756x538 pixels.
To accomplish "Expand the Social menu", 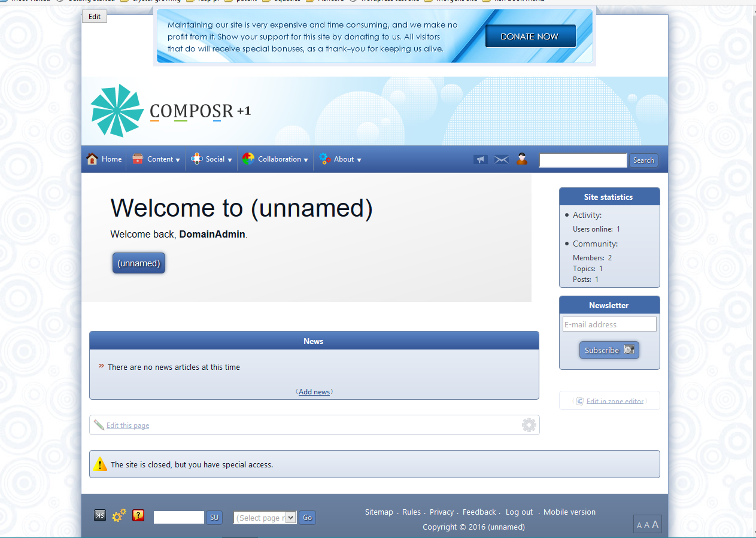I will click(212, 159).
